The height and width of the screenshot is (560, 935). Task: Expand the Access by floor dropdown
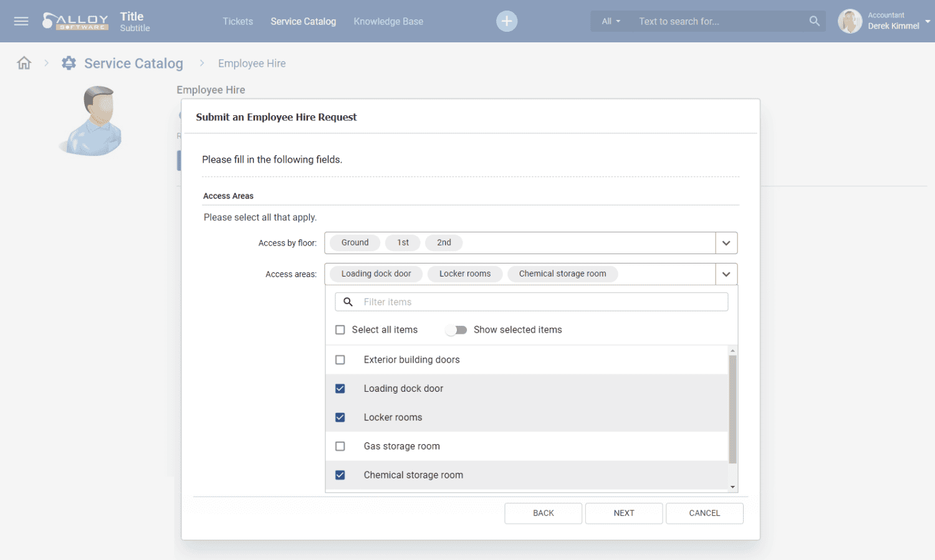pos(726,242)
